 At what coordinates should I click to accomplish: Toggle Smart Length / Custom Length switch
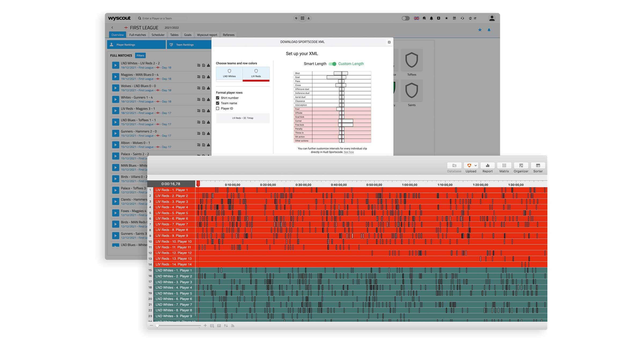click(332, 64)
